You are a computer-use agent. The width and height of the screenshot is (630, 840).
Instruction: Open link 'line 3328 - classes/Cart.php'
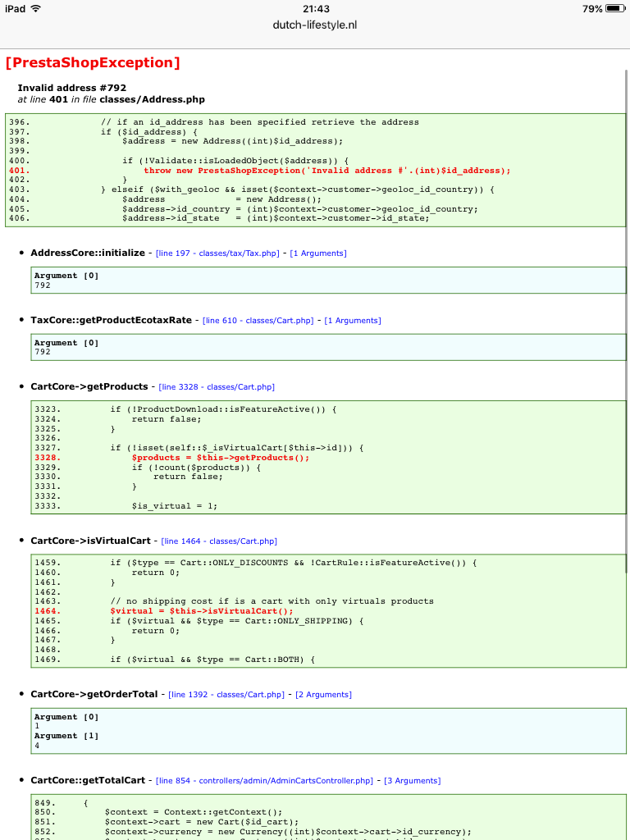tap(217, 387)
